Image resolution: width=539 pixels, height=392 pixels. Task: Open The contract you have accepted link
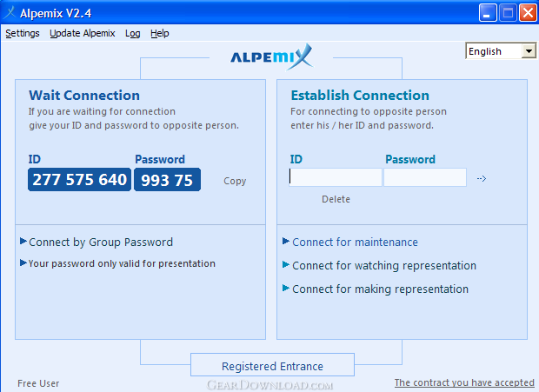[464, 382]
